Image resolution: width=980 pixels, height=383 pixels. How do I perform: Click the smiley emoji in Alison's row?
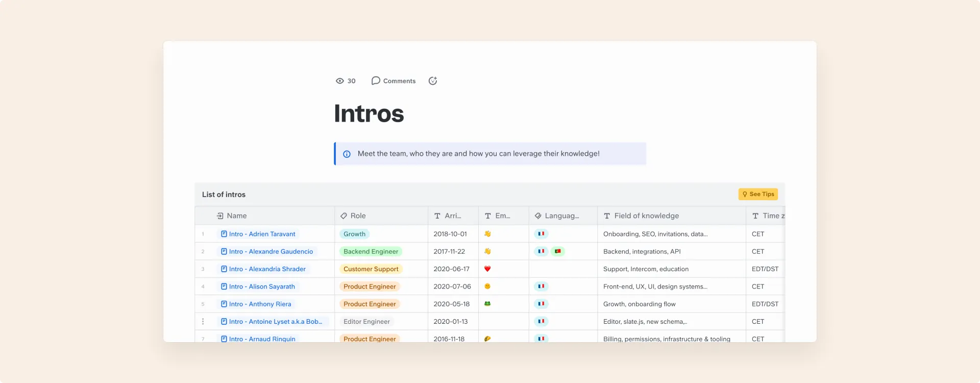coord(487,286)
